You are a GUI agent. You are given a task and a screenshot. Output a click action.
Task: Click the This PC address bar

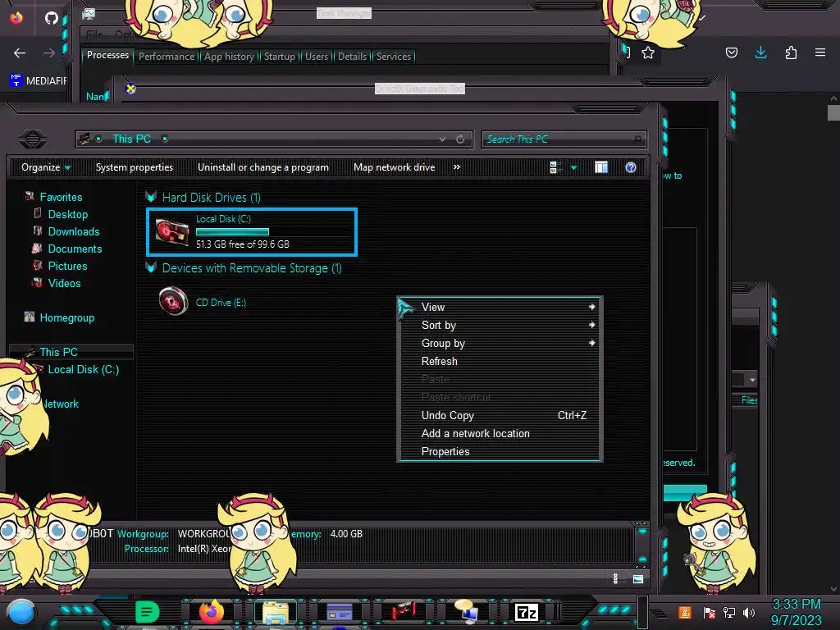point(274,139)
